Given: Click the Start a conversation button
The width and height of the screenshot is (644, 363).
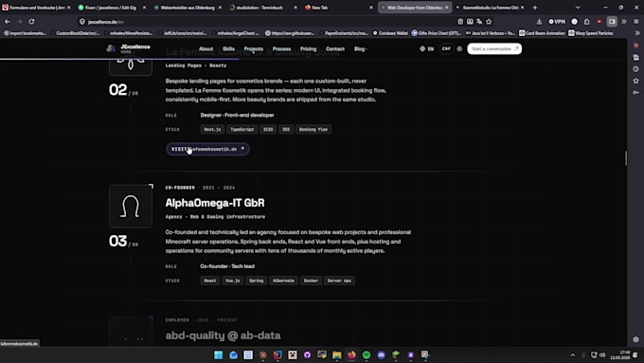Looking at the screenshot, I should coord(494,48).
